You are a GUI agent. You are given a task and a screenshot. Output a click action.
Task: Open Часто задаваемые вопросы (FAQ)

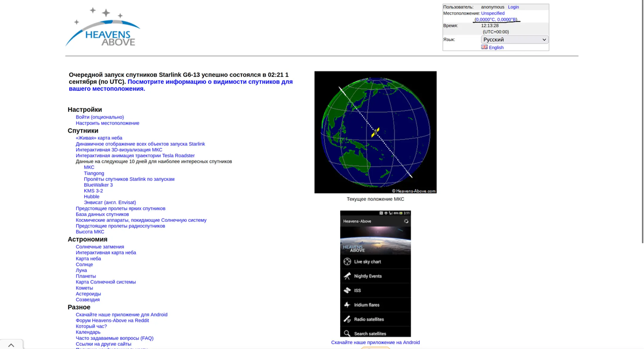click(x=114, y=338)
